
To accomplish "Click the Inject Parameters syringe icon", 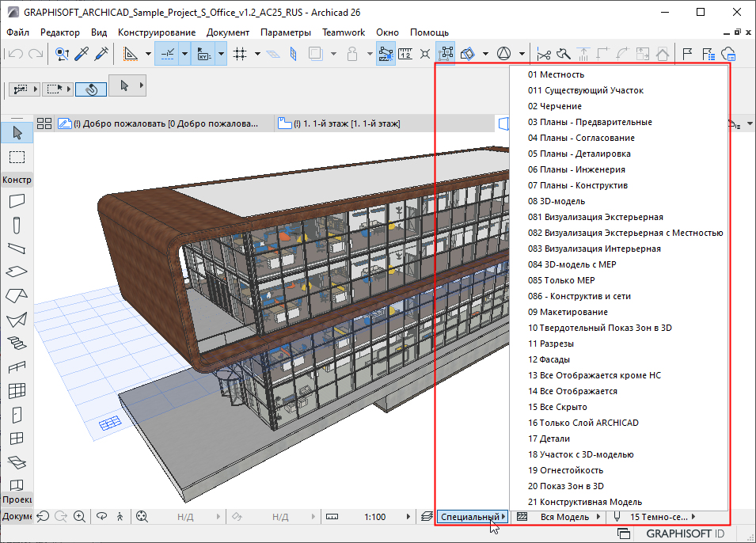I will (101, 54).
